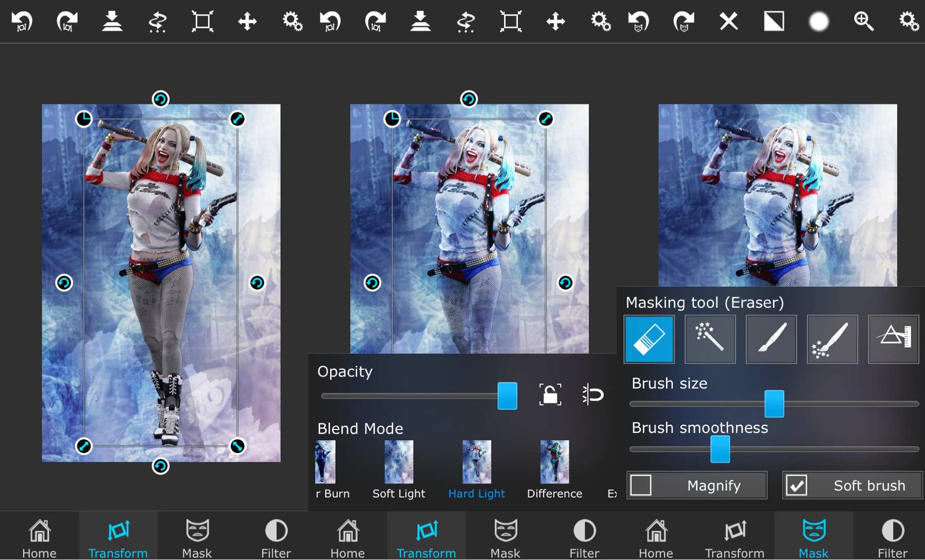Viewport: 925px width, 560px height.
Task: Go to the Home tab in right panel
Action: (x=656, y=537)
